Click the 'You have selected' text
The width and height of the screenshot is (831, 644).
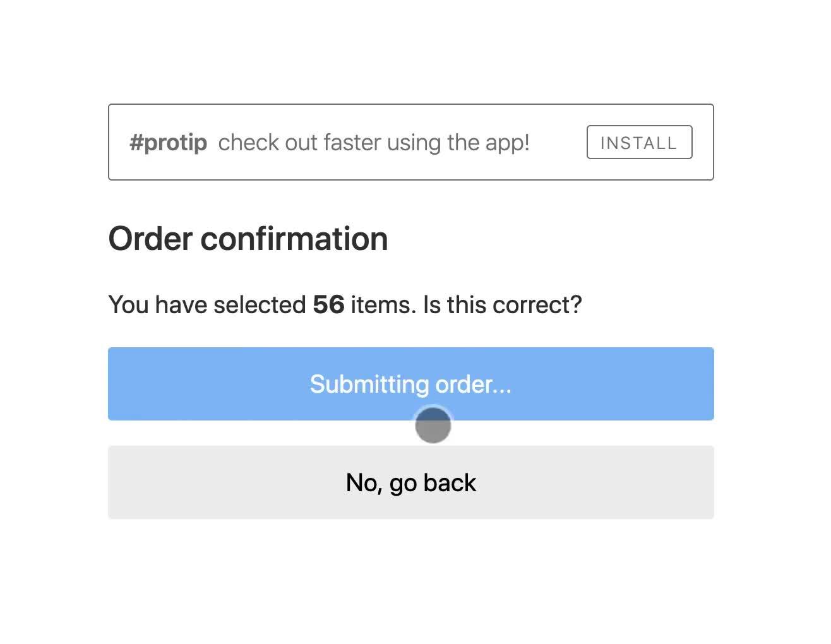(x=207, y=305)
